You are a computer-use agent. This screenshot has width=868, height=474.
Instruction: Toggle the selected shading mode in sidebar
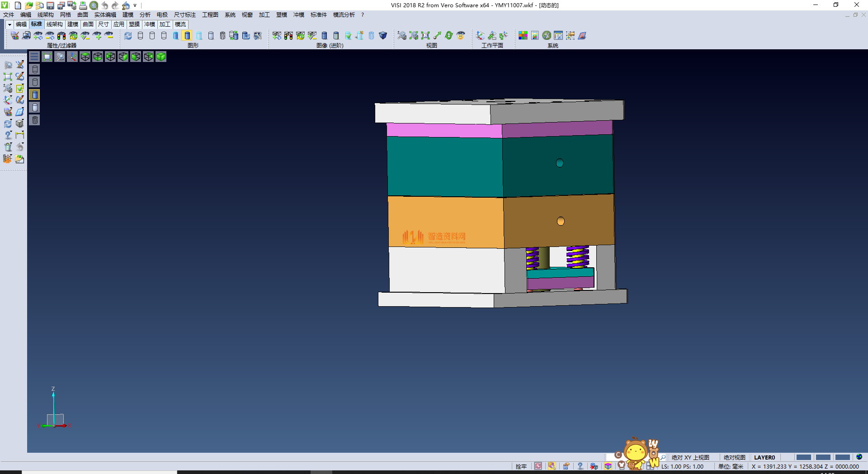[35, 95]
